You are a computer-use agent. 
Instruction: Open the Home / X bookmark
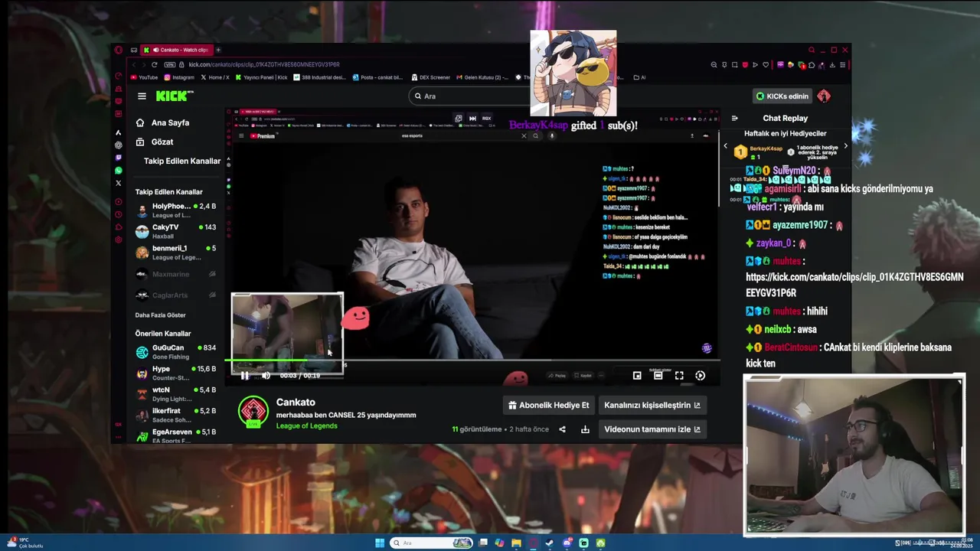tap(215, 77)
